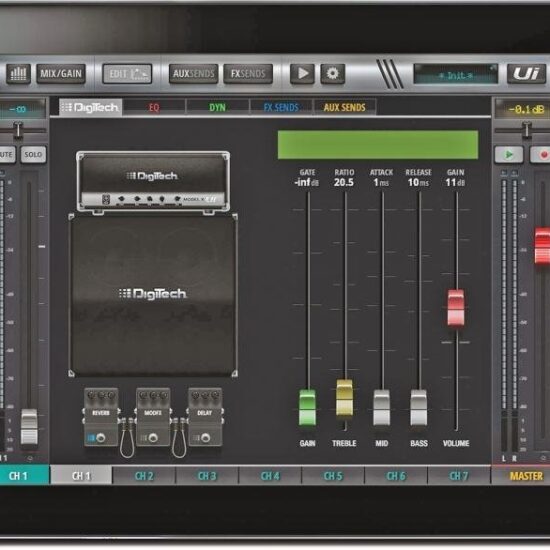Switch to the DYN tab
550x550 pixels.
pyautogui.click(x=217, y=107)
